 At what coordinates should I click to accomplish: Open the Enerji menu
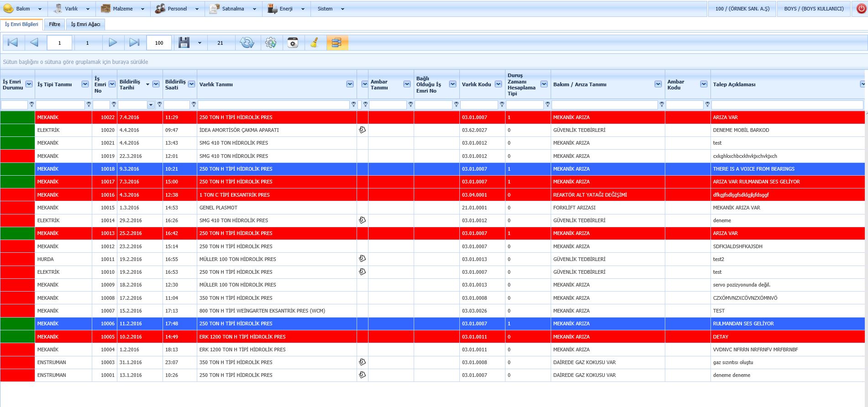pos(286,9)
